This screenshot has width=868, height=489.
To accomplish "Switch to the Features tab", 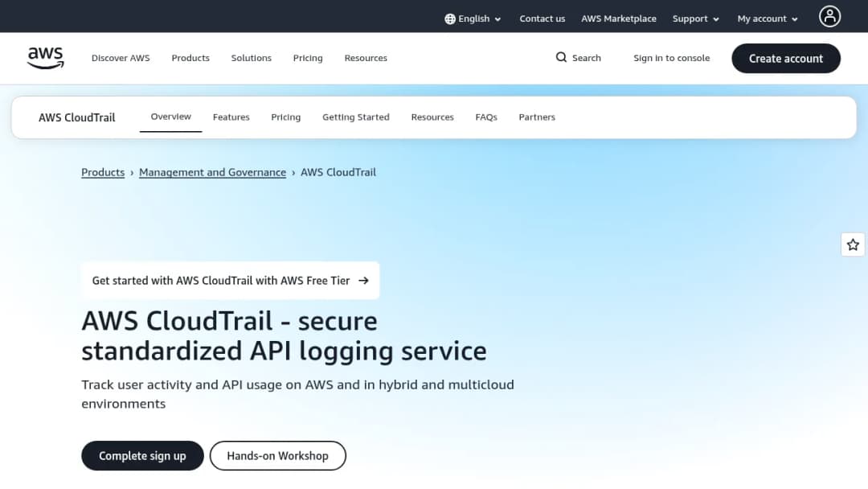I will pos(231,117).
